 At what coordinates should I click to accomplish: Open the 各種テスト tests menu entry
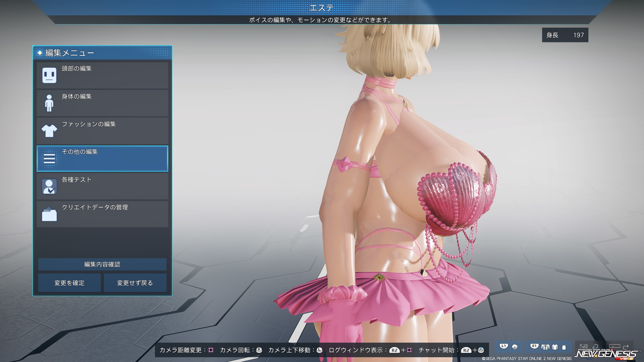102,186
